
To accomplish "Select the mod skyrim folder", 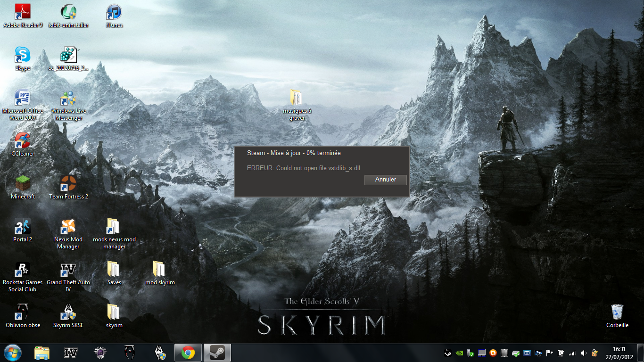I will click(x=160, y=273).
